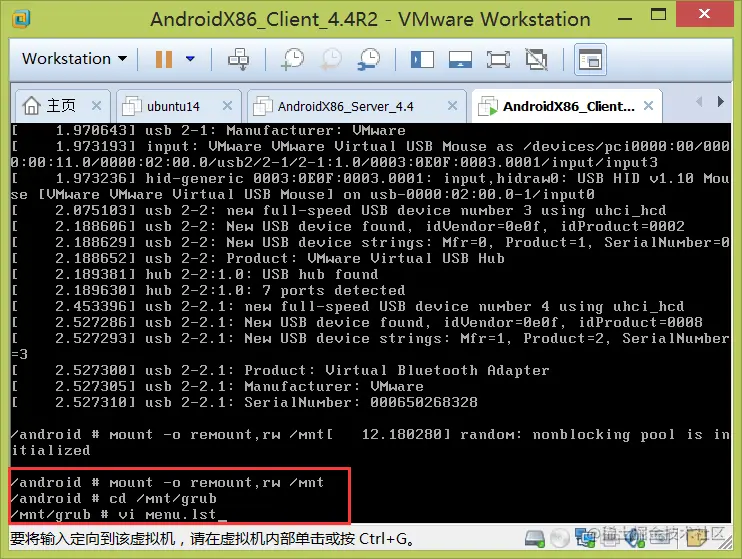The width and height of the screenshot is (742, 559).
Task: Maximize the VMware Workstation window
Action: (x=658, y=15)
